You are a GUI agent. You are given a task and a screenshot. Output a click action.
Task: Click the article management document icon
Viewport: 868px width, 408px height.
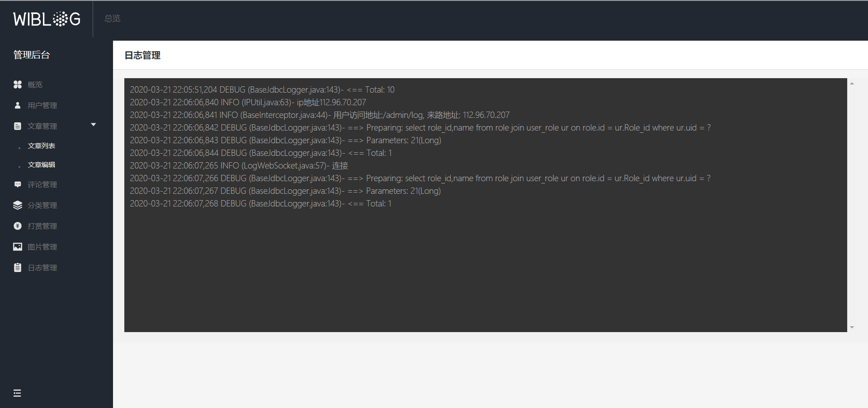[x=18, y=126]
